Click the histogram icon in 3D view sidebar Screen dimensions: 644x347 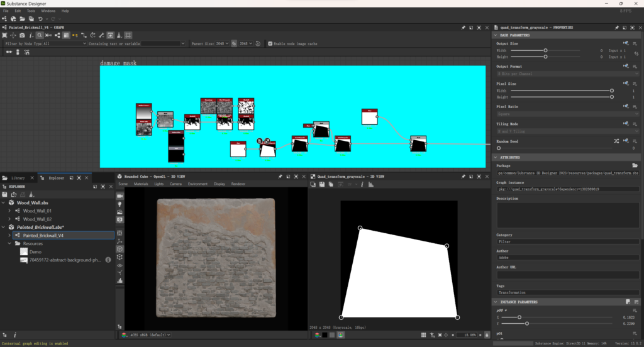pyautogui.click(x=119, y=281)
